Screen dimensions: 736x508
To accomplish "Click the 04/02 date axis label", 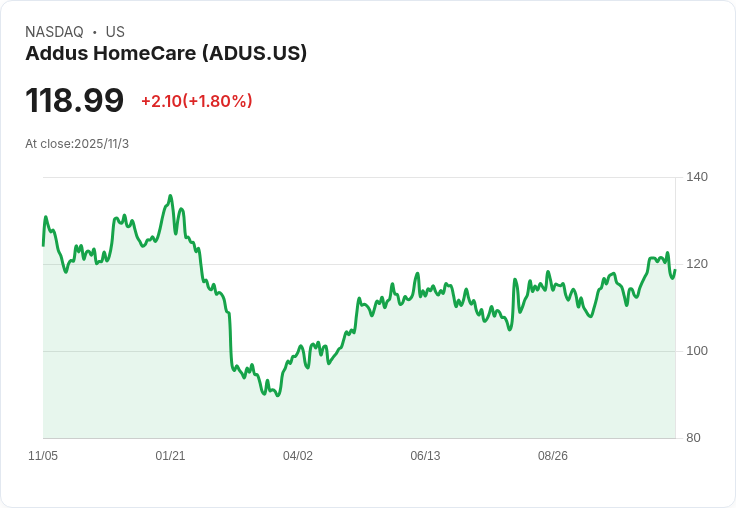I will pos(298,456).
